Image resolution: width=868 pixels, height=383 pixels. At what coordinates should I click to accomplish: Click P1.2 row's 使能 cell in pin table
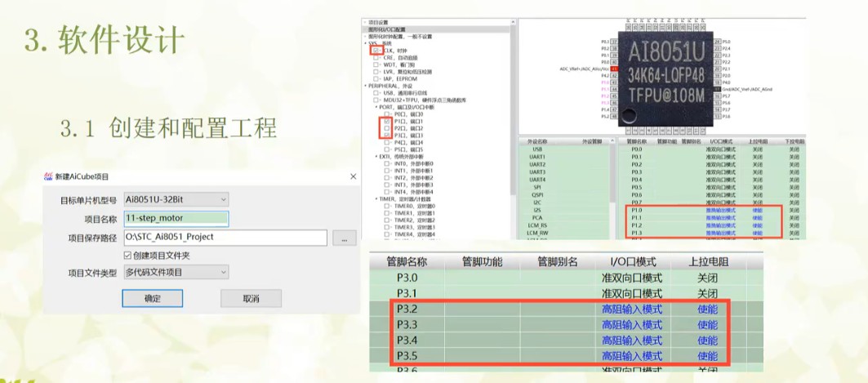point(757,226)
